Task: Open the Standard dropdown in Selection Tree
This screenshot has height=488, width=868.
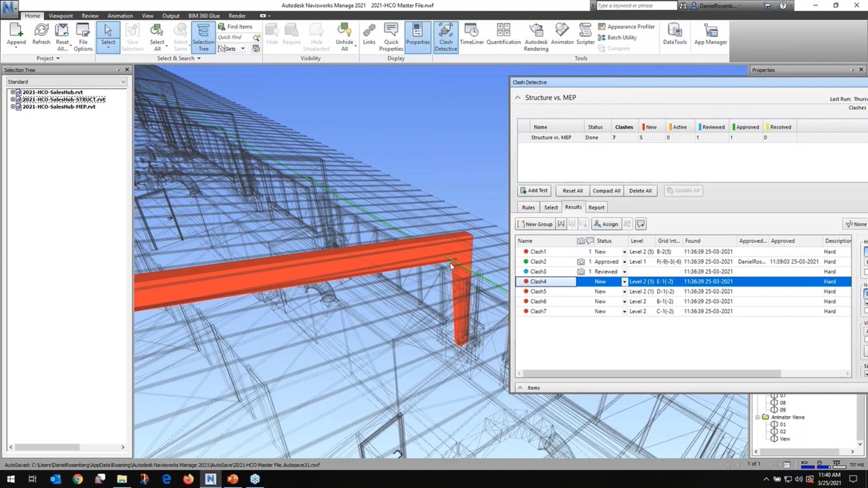Action: coord(66,82)
